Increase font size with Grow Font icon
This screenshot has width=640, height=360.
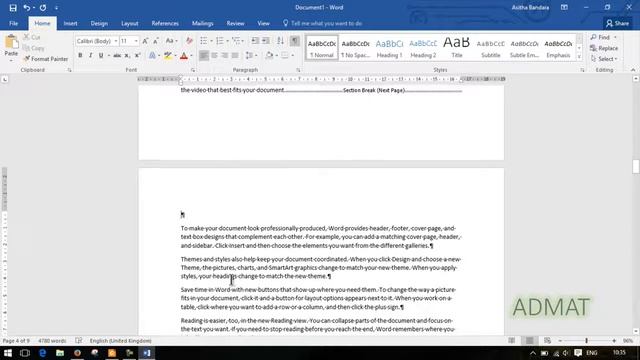click(x=145, y=41)
